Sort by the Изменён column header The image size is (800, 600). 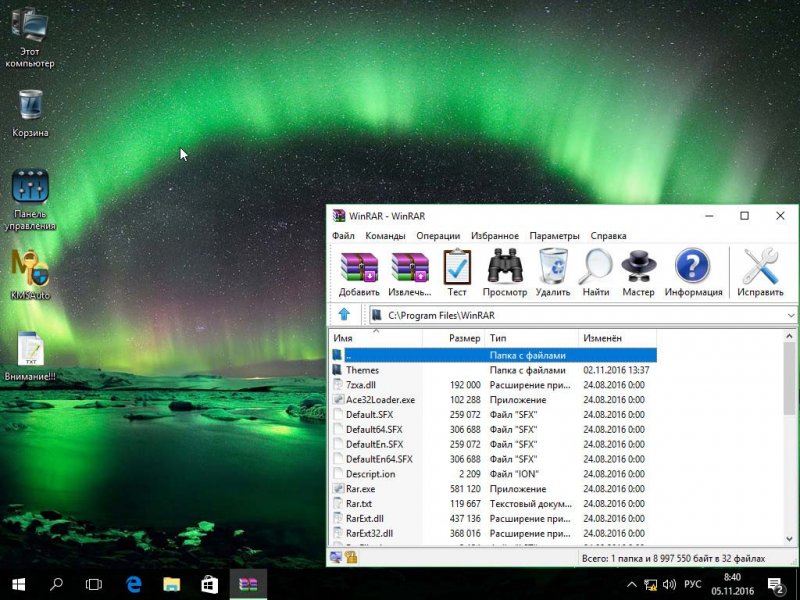point(617,338)
